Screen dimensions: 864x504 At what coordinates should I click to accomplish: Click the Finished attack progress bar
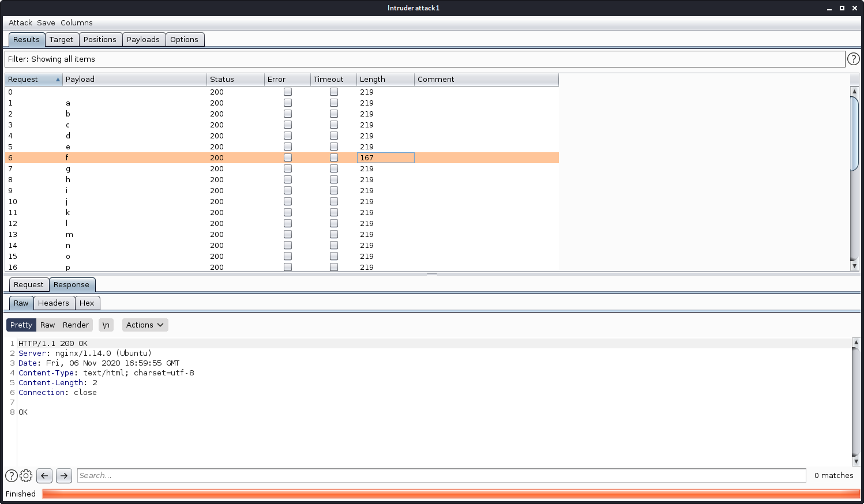pos(450,494)
